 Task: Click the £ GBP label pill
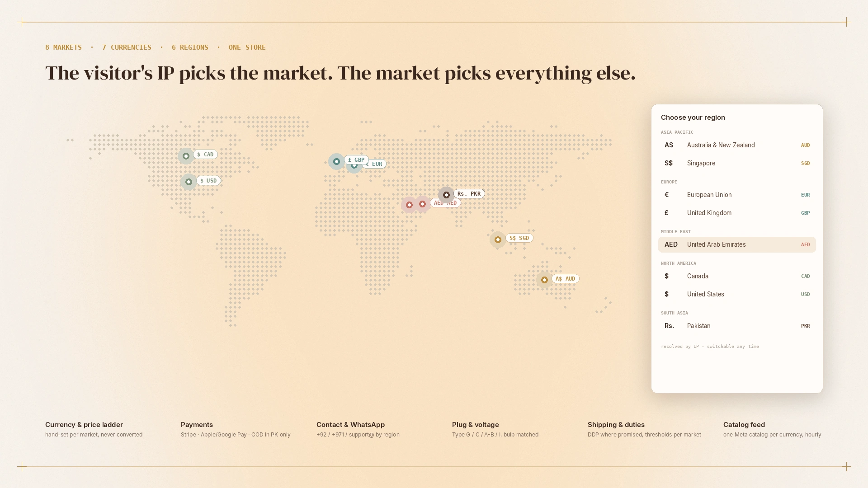point(356,160)
